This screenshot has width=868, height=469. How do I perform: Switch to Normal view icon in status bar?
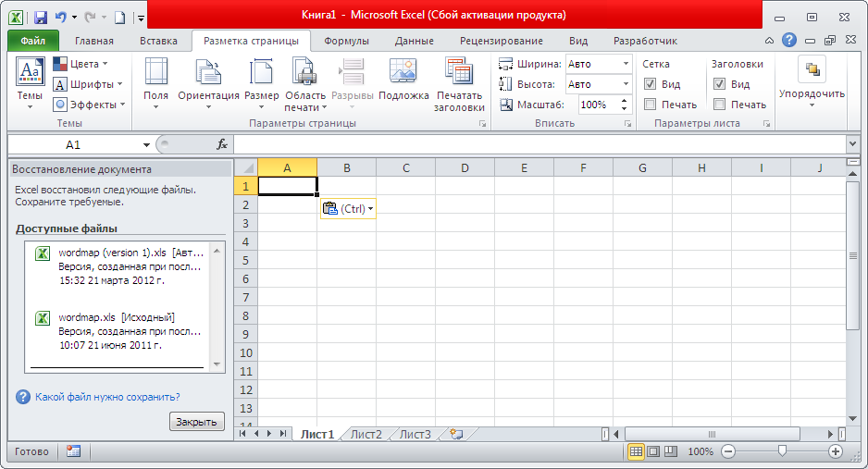(x=636, y=451)
